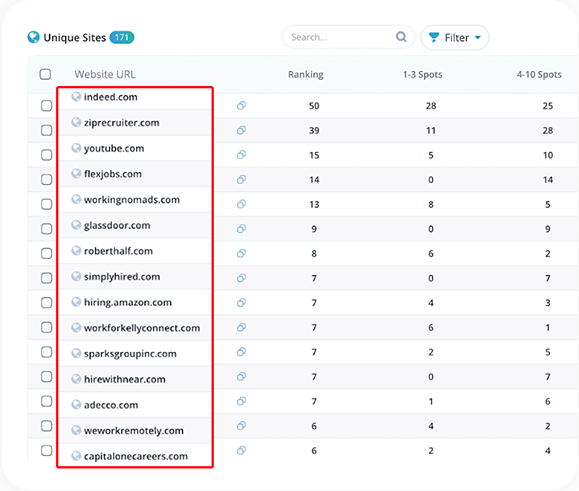The height and width of the screenshot is (491, 579).
Task: Open the Filter dropdown
Action: pos(455,37)
